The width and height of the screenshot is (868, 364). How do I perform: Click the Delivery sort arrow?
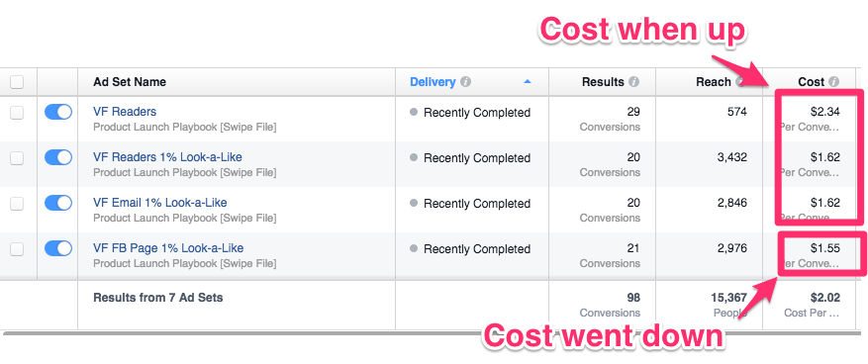tap(527, 82)
